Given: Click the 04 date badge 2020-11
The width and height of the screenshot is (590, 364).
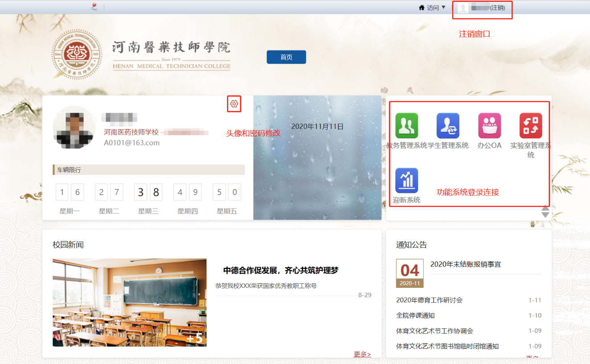Looking at the screenshot, I should pyautogui.click(x=409, y=274).
